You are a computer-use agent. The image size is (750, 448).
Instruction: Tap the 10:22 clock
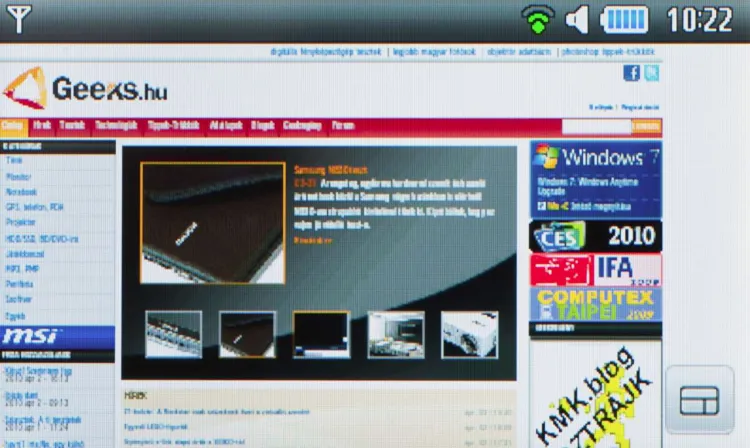[x=699, y=20]
